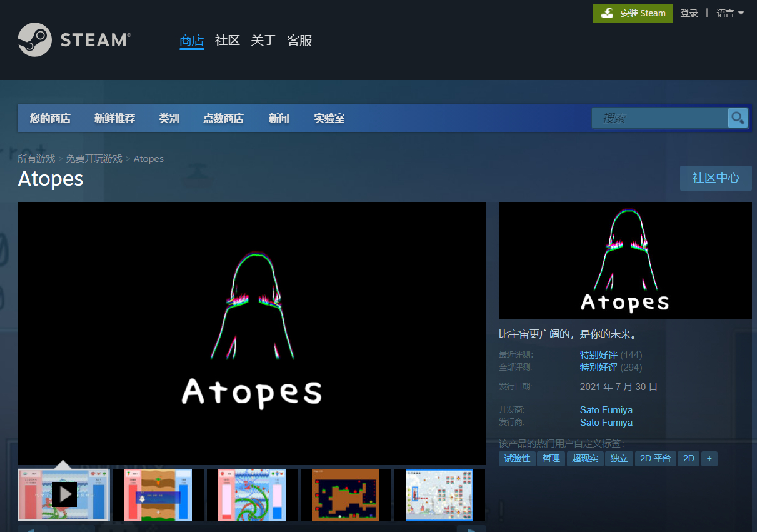Viewport: 757px width, 532px height.
Task: Open the 客服 support tab
Action: coord(299,41)
